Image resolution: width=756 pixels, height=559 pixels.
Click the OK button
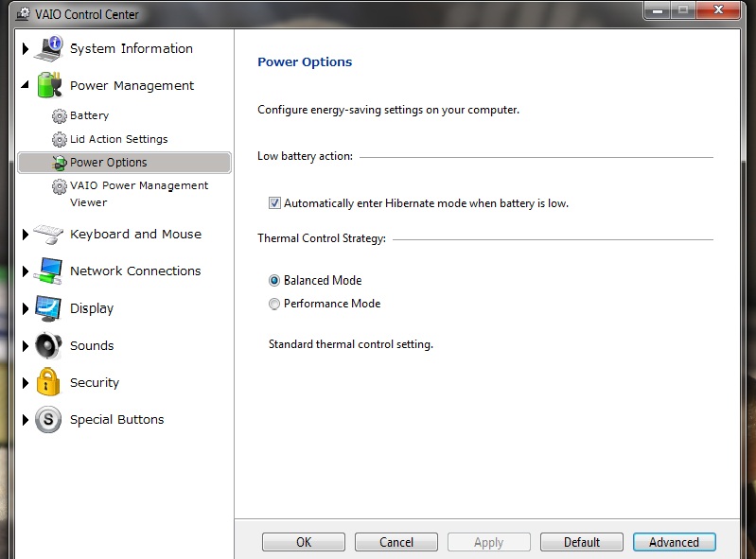point(304,542)
